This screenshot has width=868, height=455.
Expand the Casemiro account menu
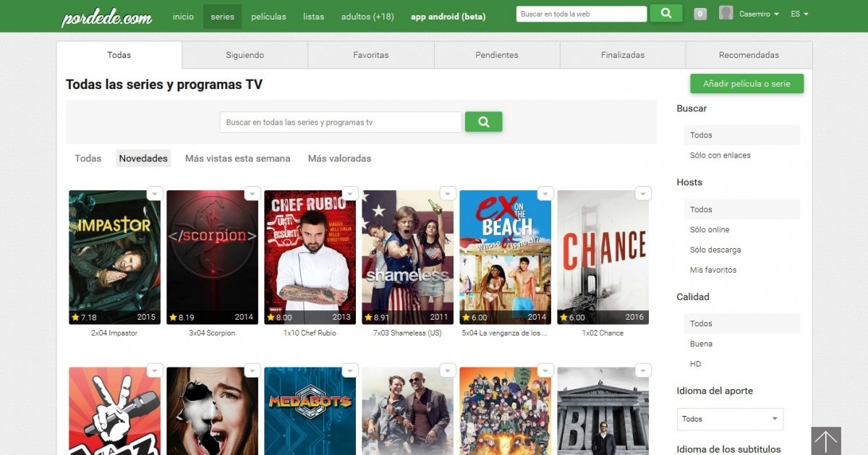[759, 14]
